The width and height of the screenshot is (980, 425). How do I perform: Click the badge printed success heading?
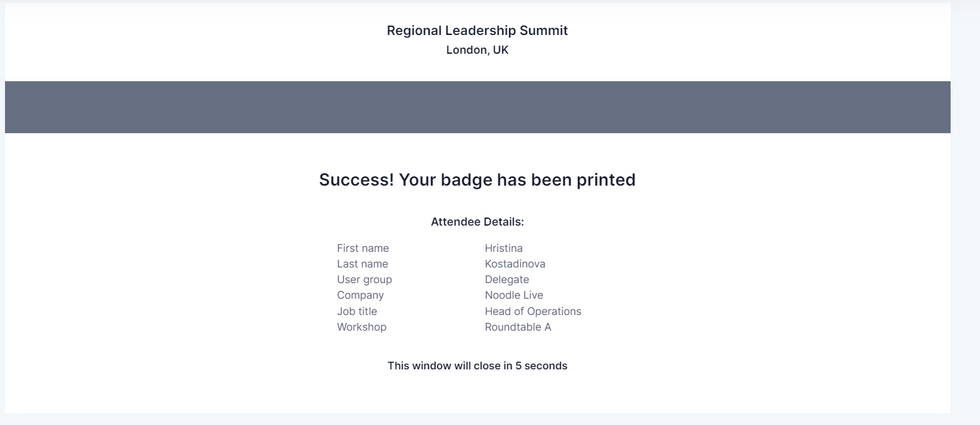(477, 180)
